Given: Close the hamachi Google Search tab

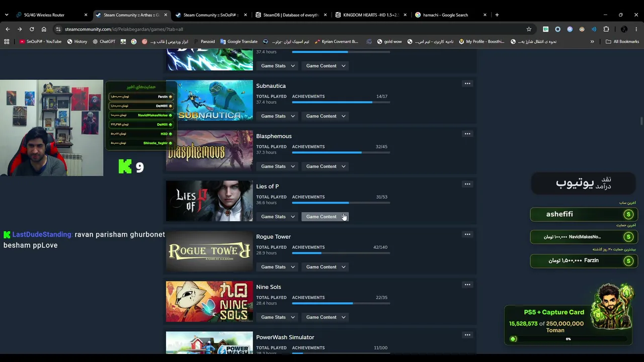Looking at the screenshot, I should 485,15.
